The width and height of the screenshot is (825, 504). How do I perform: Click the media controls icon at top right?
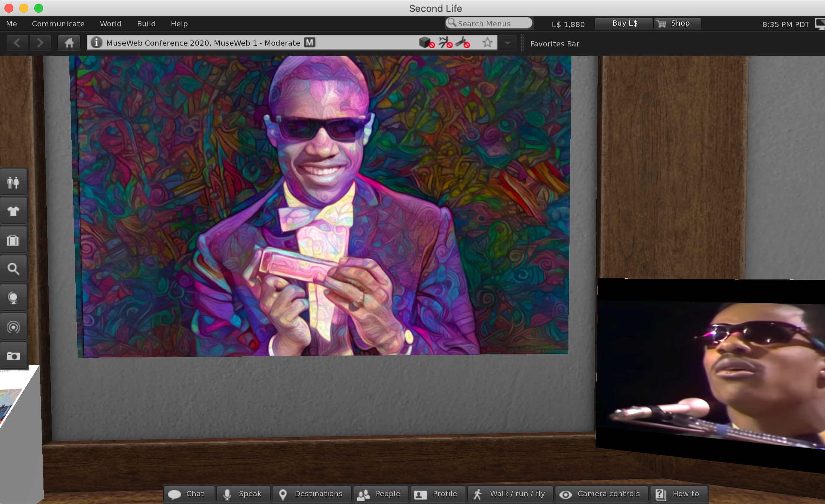(x=820, y=24)
